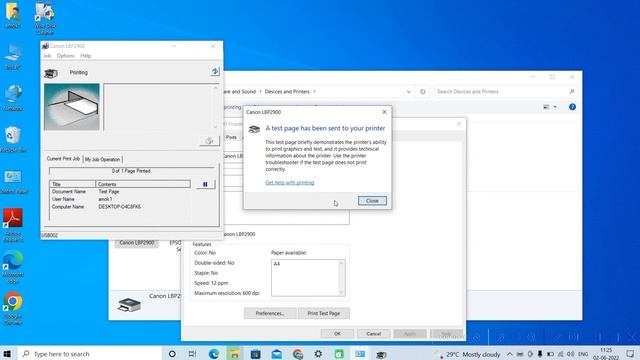
Task: Open the Google Chrome desktop shortcut
Action: (13, 309)
